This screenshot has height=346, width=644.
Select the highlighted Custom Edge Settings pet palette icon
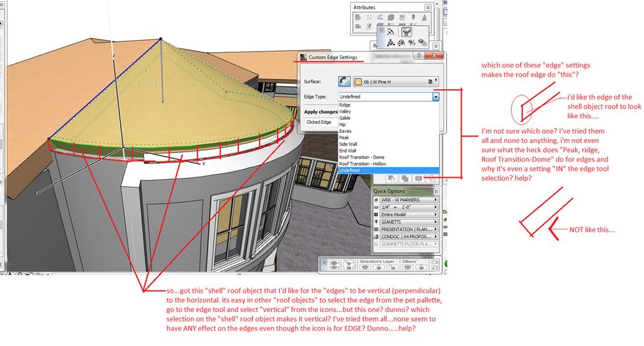(x=407, y=32)
